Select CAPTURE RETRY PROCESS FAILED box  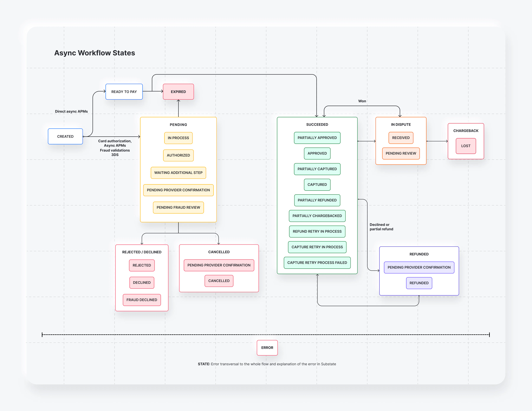[x=317, y=263]
